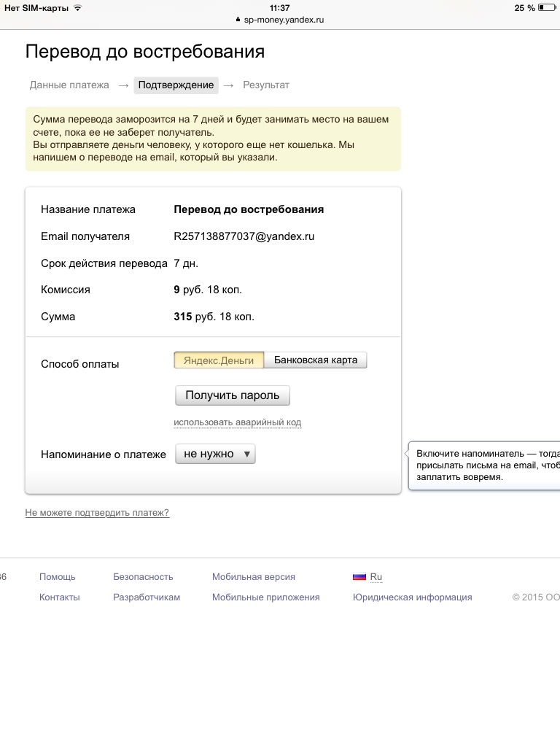This screenshot has height=747, width=560.
Task: Tap the lock icon in address bar
Action: click(238, 20)
